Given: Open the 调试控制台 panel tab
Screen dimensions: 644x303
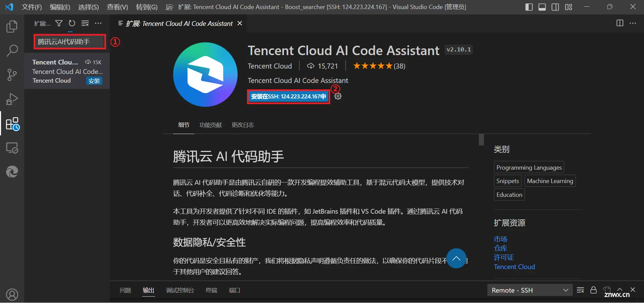Looking at the screenshot, I should pyautogui.click(x=180, y=290).
